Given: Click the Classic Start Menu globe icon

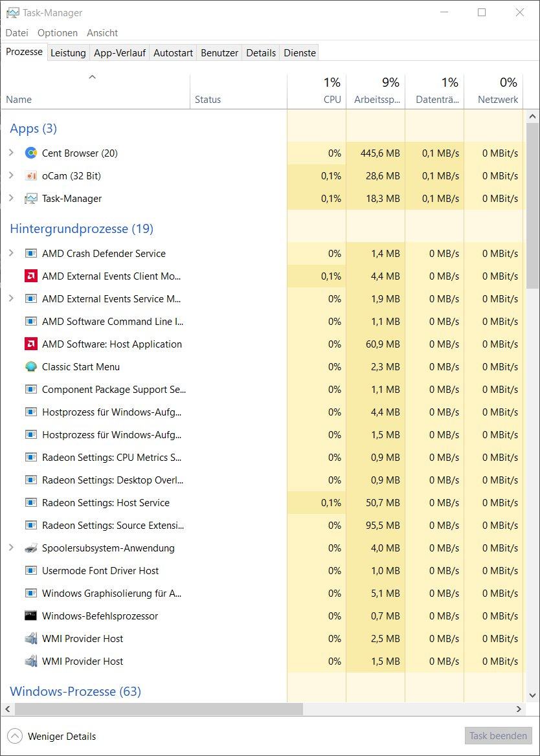Looking at the screenshot, I should coord(30,367).
